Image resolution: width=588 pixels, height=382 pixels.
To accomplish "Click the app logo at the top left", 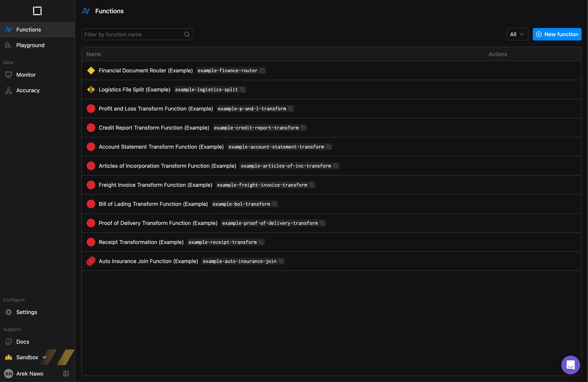I will click(37, 11).
